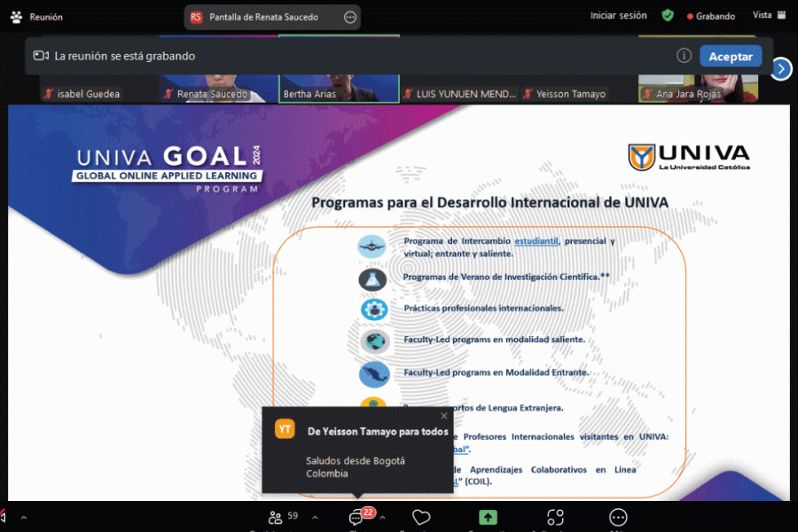Open the Chat with 22 unread messages
The height and width of the screenshot is (532, 798).
[362, 516]
